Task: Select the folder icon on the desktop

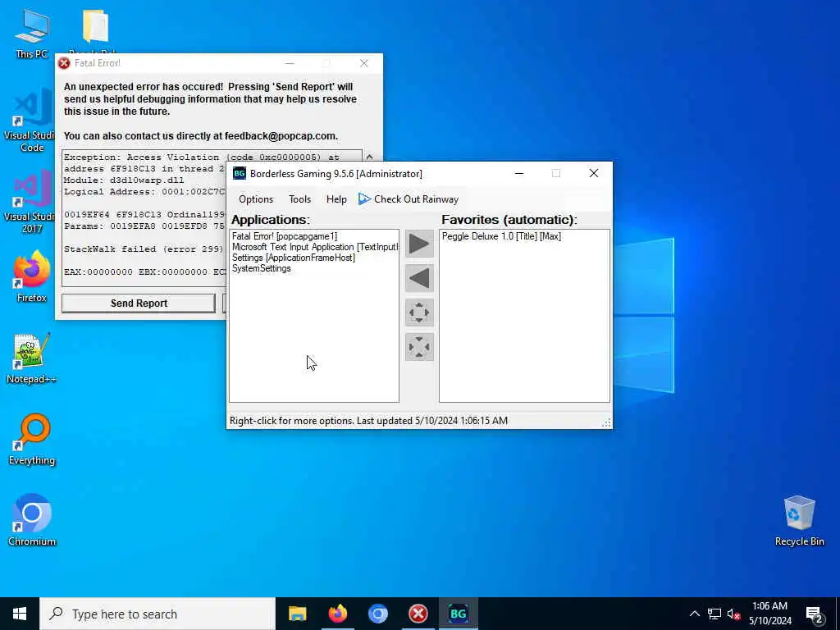Action: (x=96, y=27)
